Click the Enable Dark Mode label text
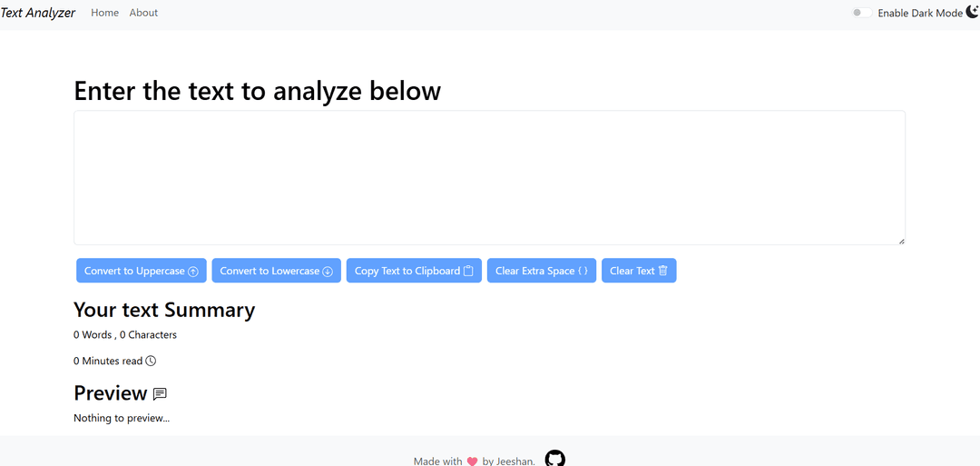 pos(920,14)
